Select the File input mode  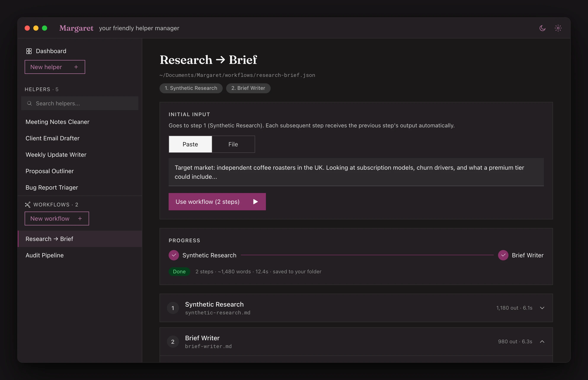233,144
